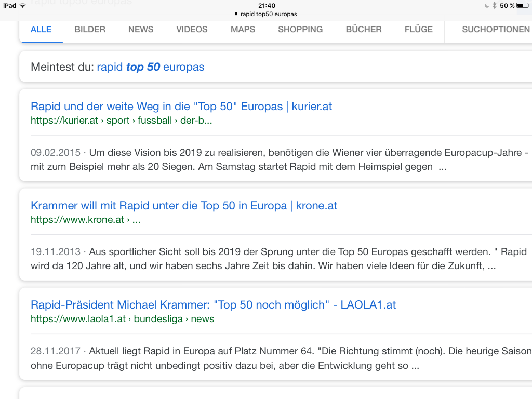The height and width of the screenshot is (399, 532).
Task: Switch to the VIDEOS tab
Action: pos(192,30)
